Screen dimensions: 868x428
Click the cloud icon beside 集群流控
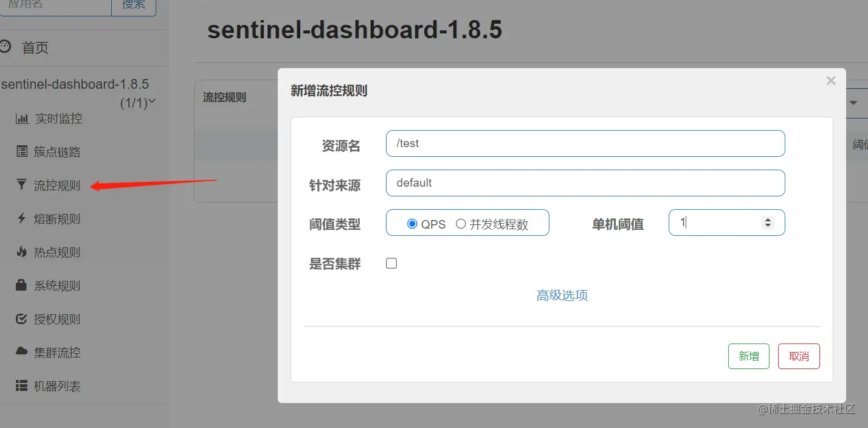[22, 353]
